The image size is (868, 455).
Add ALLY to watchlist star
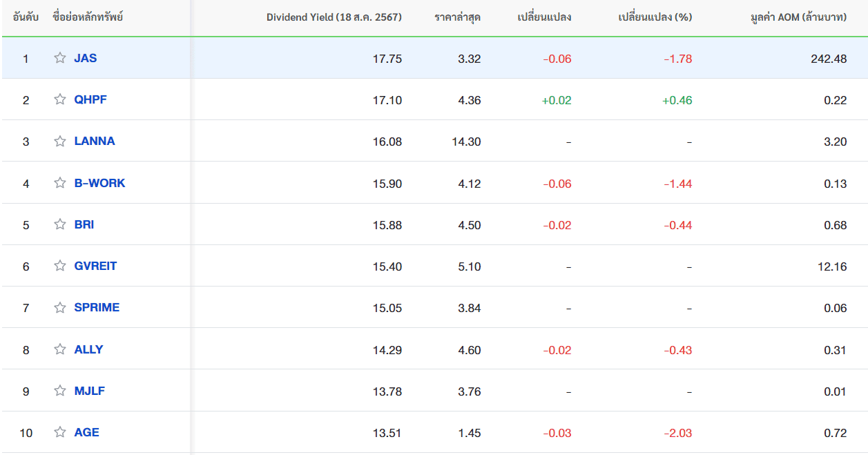click(x=60, y=349)
